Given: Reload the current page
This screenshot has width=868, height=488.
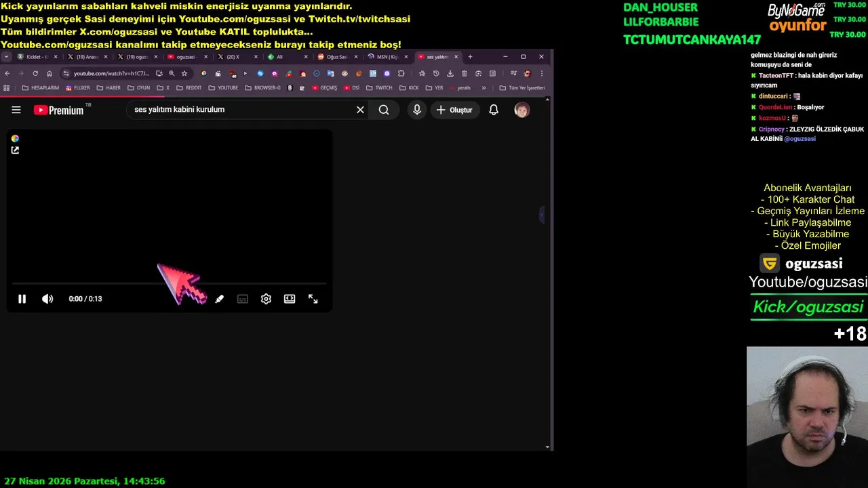Looking at the screenshot, I should click(35, 73).
